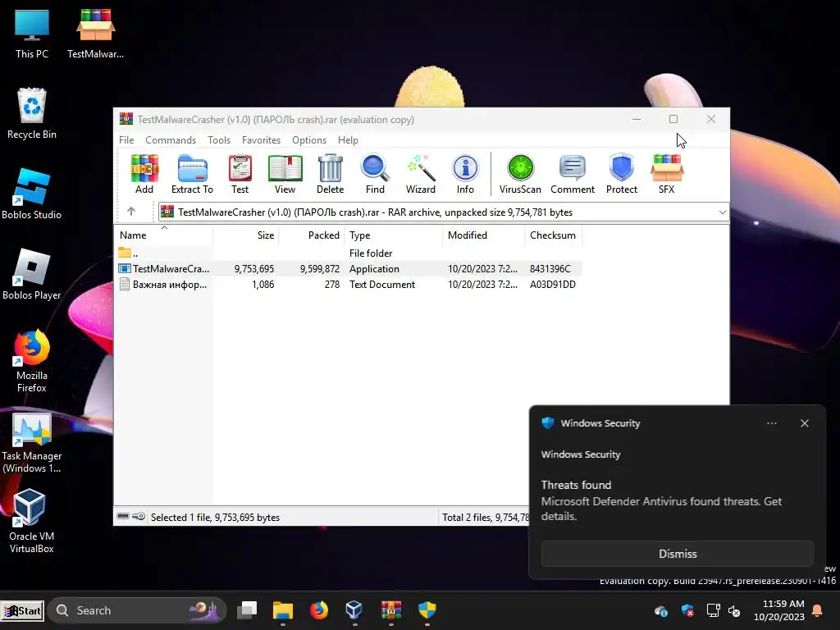Click the Start button on taskbar
Screen dimensions: 840x630
pyautogui.click(x=22, y=610)
